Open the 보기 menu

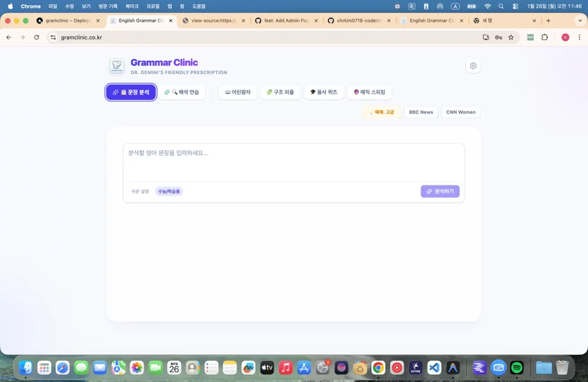click(x=86, y=6)
